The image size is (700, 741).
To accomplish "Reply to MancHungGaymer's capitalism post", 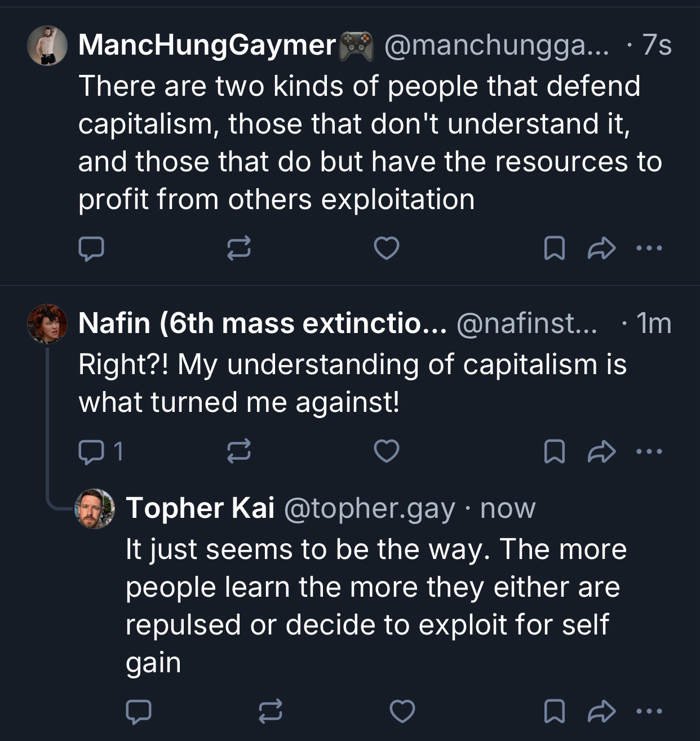I will coord(91,249).
